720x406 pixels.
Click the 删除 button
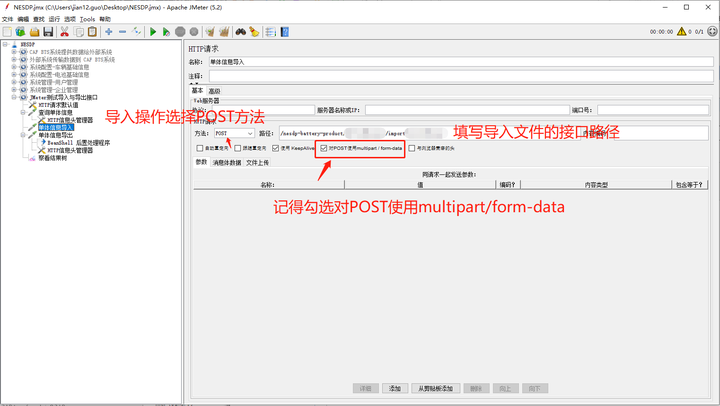click(x=476, y=389)
